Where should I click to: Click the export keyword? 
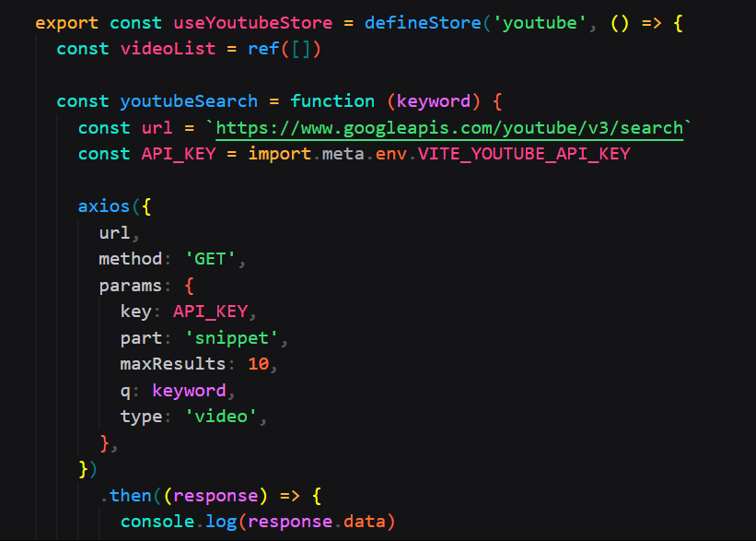pyautogui.click(x=66, y=23)
